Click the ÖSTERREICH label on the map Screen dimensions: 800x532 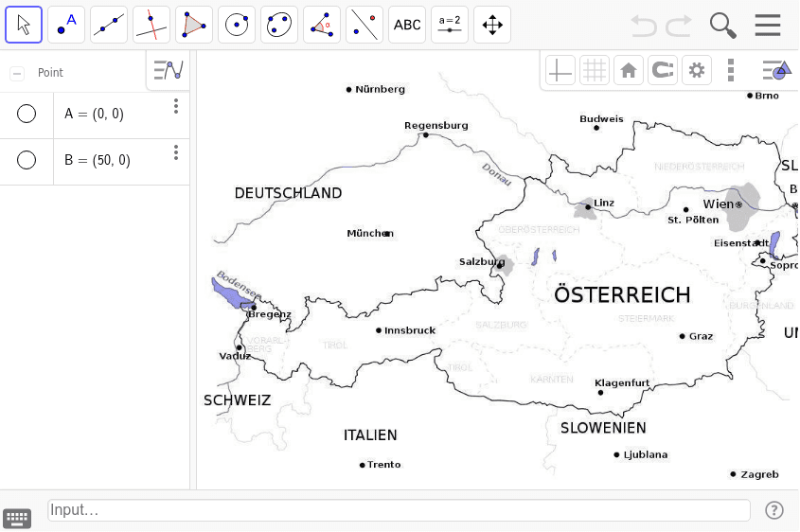622,294
